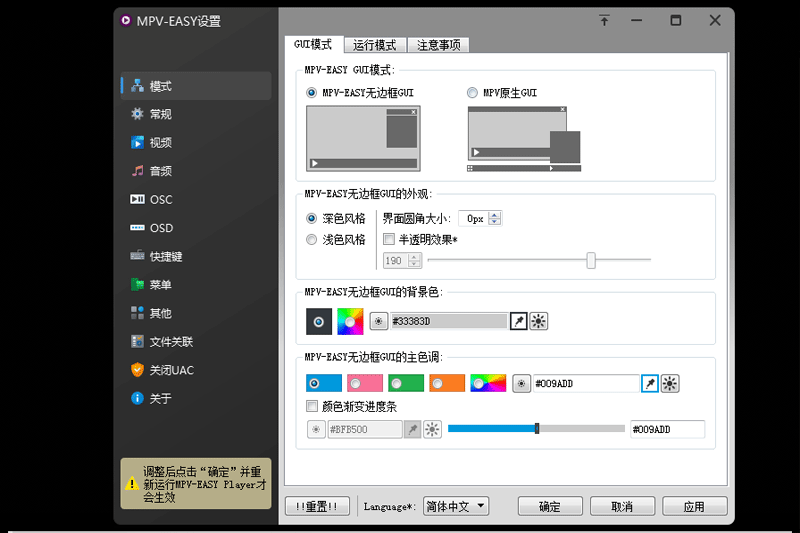Click the background color eyedropper picker
The width and height of the screenshot is (800, 533).
518,321
